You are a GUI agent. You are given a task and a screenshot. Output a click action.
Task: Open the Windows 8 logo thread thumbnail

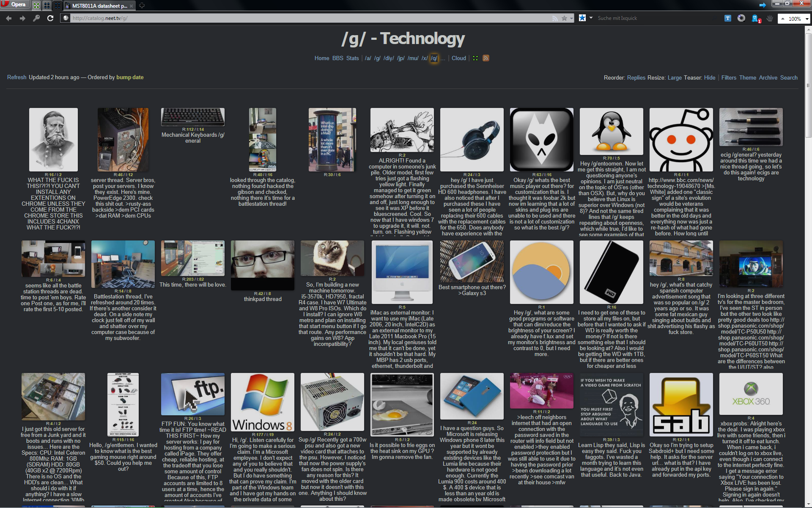[x=263, y=402]
